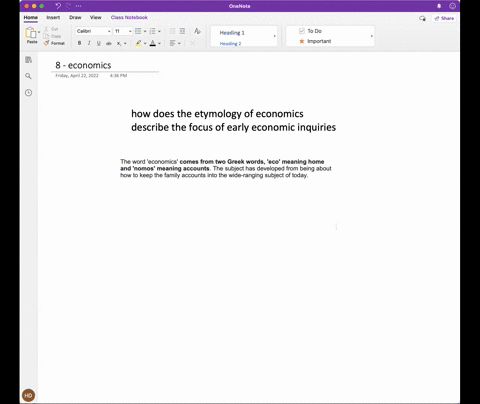480x404 pixels.
Task: Switch to the View tab
Action: click(95, 17)
